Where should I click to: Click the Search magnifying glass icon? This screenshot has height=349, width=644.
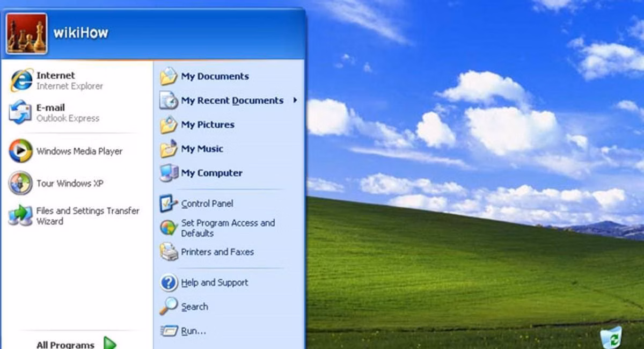(169, 307)
